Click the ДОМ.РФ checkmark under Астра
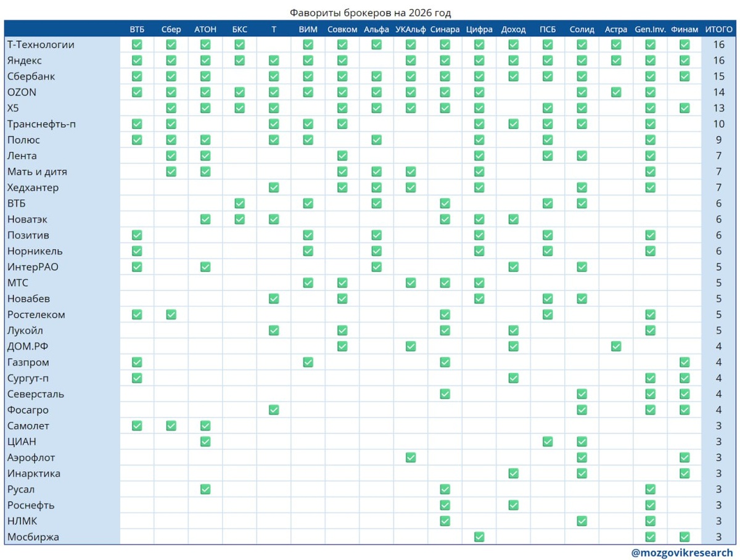Image resolution: width=740 pixels, height=560 pixels. pos(616,347)
